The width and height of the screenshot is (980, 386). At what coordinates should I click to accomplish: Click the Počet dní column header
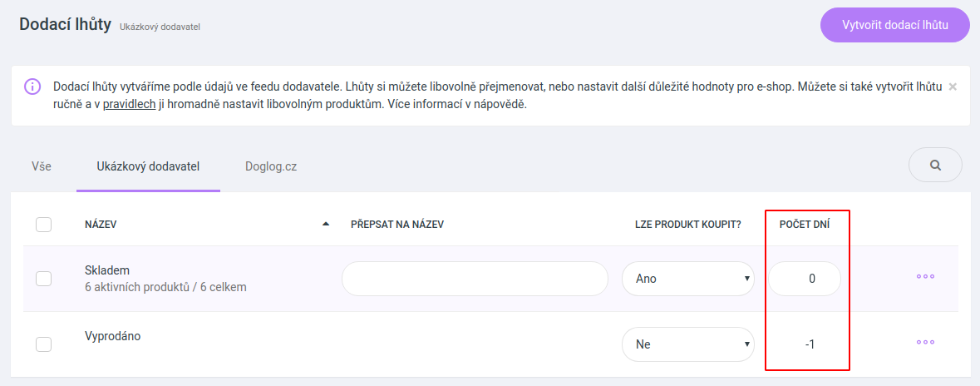(805, 225)
